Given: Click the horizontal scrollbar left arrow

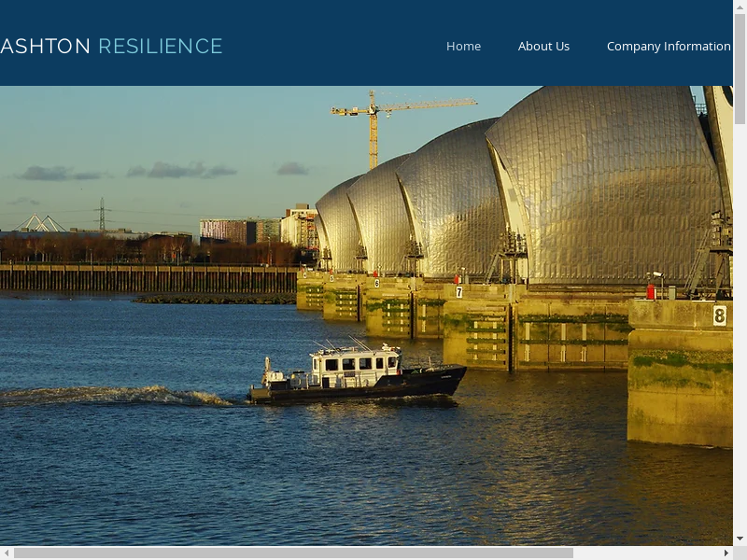Looking at the screenshot, I should click(7, 553).
